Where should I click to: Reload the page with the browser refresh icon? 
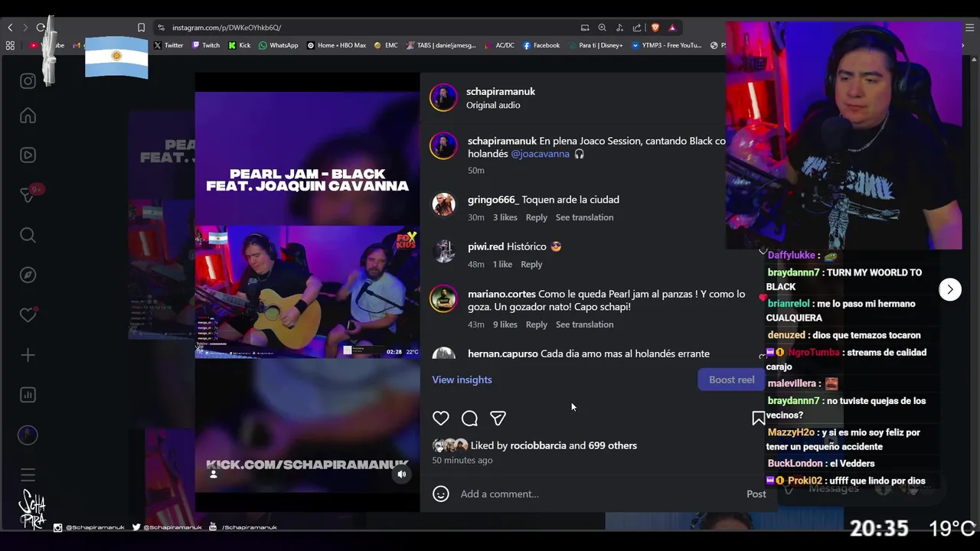pyautogui.click(x=41, y=28)
